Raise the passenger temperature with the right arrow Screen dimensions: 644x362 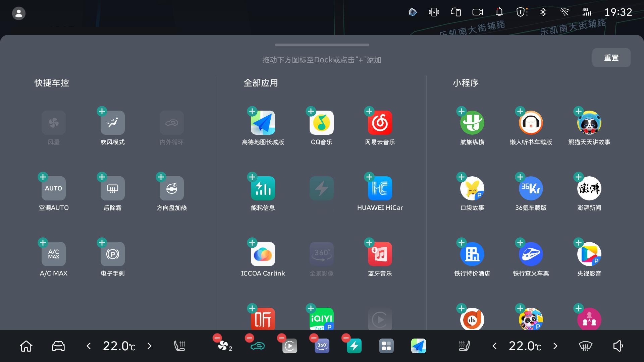click(x=555, y=346)
